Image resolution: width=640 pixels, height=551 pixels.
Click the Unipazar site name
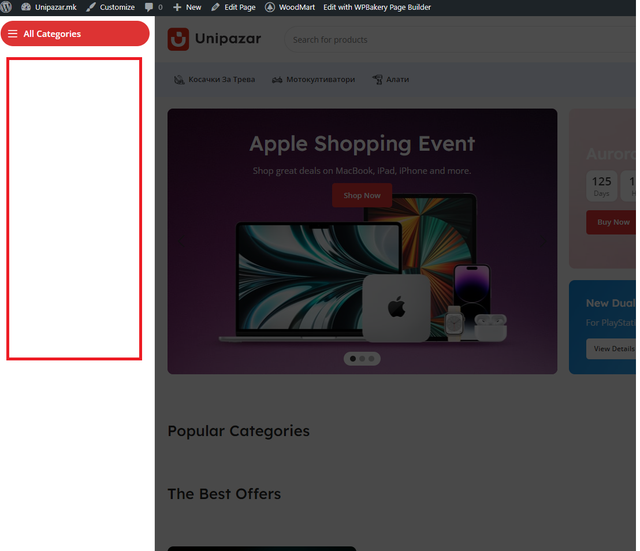coord(228,38)
